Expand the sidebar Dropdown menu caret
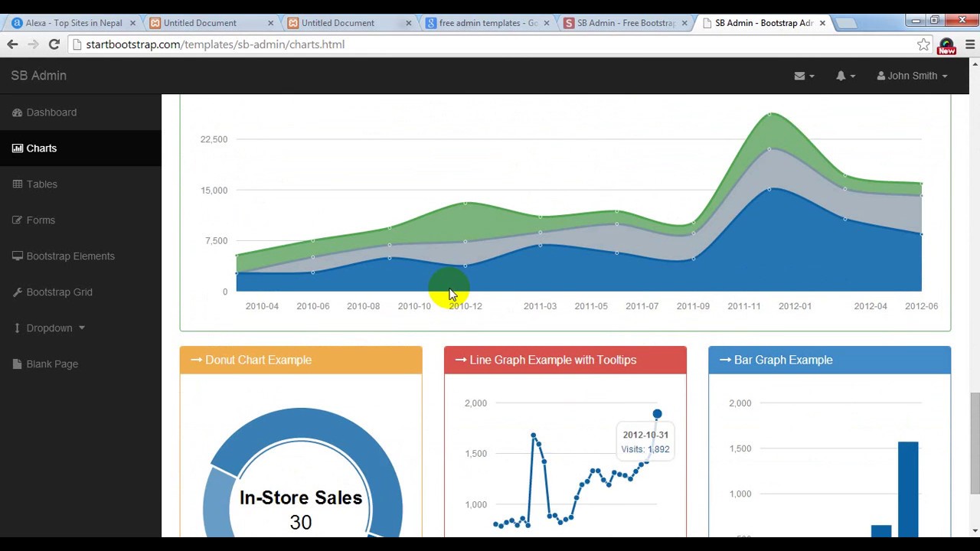The width and height of the screenshot is (980, 551). (82, 328)
